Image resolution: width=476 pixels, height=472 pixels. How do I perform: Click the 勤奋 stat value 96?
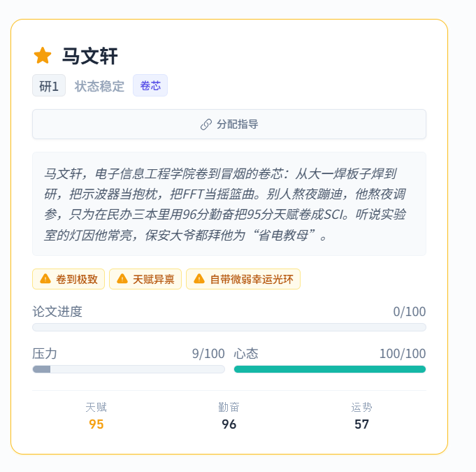tap(229, 424)
